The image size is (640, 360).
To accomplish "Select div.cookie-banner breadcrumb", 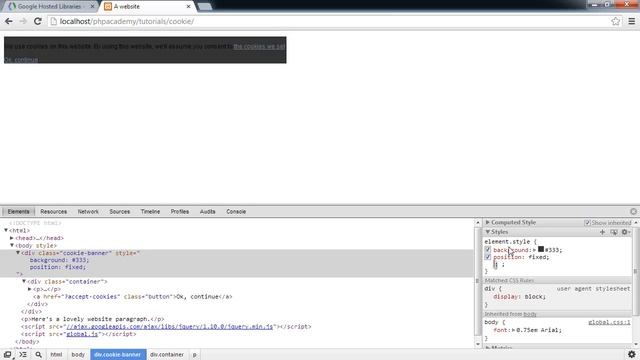I will [x=118, y=355].
